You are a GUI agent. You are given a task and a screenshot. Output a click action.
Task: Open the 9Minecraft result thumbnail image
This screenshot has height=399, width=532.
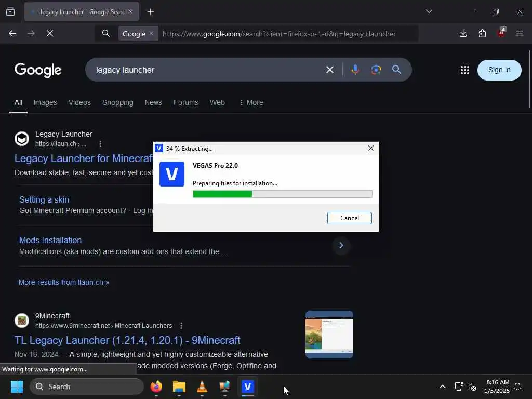(329, 335)
